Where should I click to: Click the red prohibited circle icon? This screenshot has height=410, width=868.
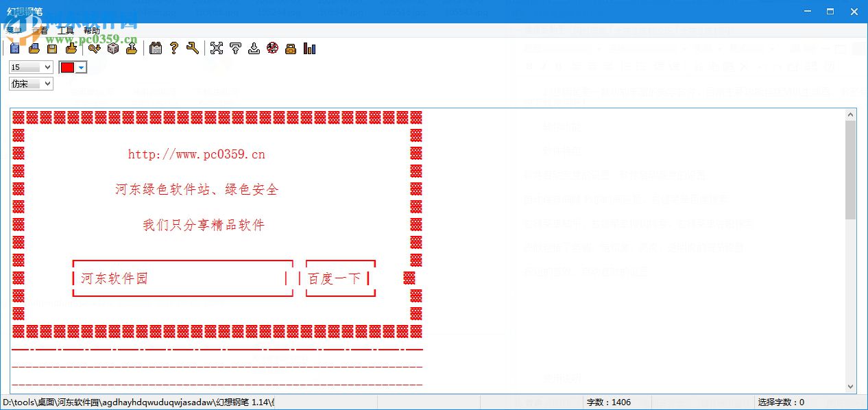click(x=272, y=48)
